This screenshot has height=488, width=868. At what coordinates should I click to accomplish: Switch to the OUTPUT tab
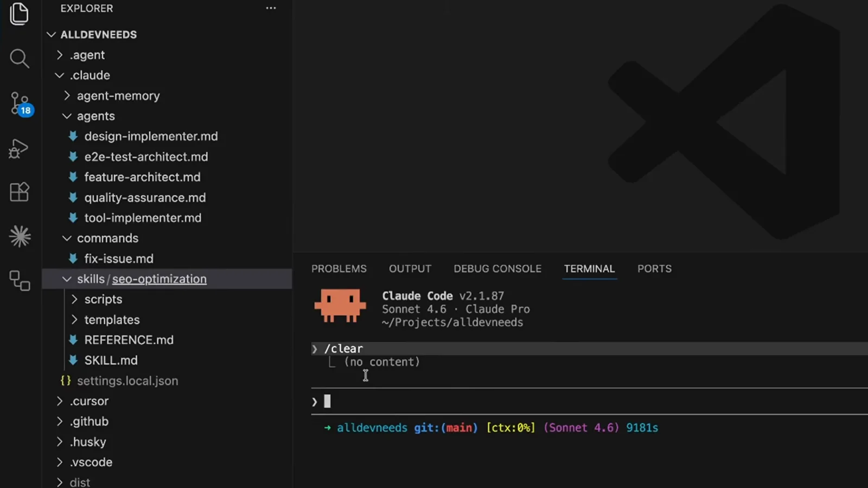410,269
